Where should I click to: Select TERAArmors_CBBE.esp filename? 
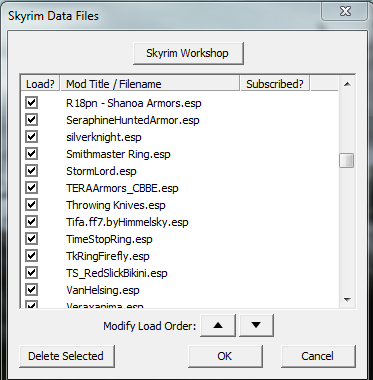(122, 188)
